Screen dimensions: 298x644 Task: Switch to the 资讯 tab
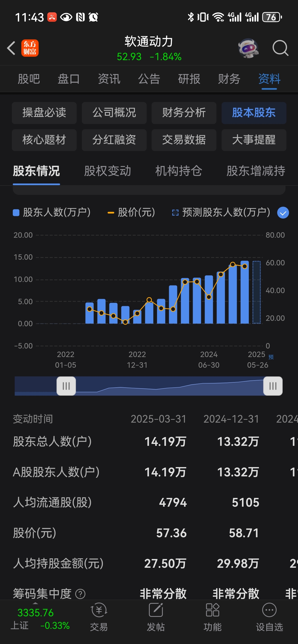pyautogui.click(x=109, y=79)
